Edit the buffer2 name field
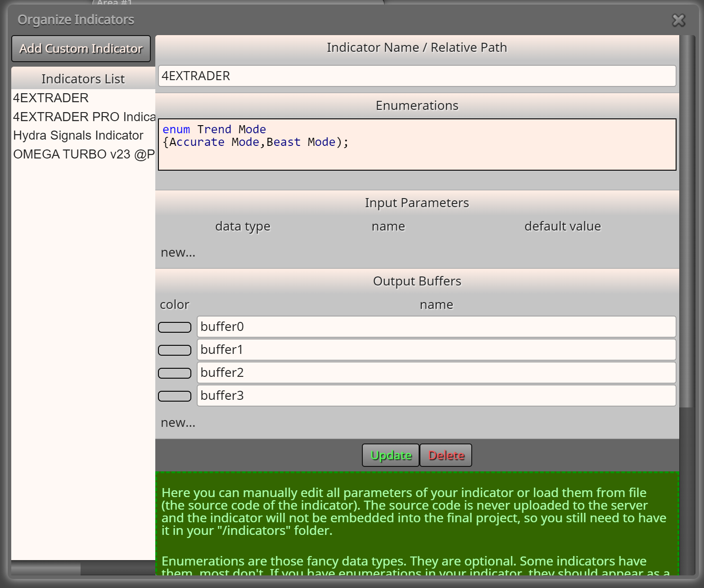This screenshot has width=704, height=588. pyautogui.click(x=436, y=372)
